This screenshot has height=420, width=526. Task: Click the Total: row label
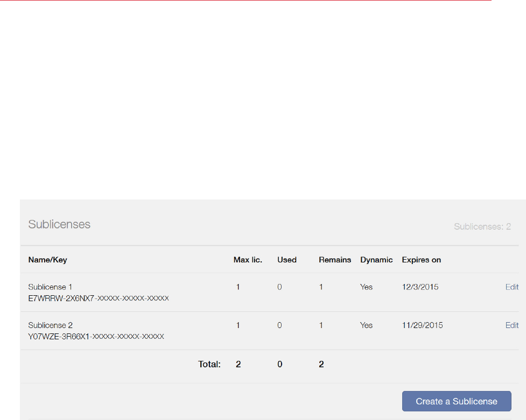click(x=209, y=365)
